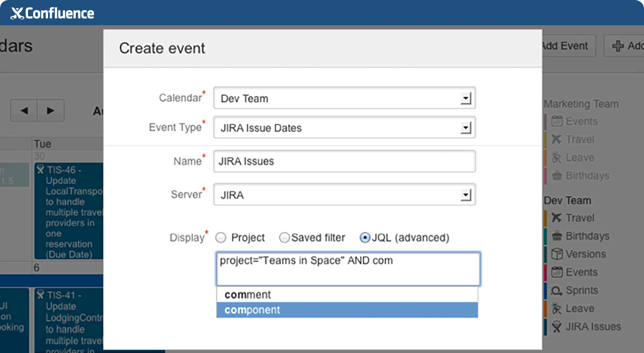The width and height of the screenshot is (644, 353).
Task: Click the Birthdays cake icon under Dev Team
Action: pyautogui.click(x=556, y=236)
